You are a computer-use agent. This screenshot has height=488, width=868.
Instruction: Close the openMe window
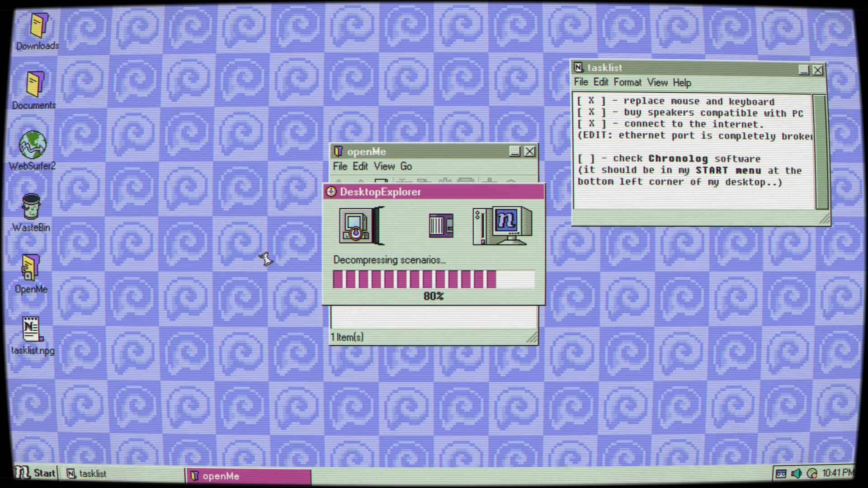[530, 151]
